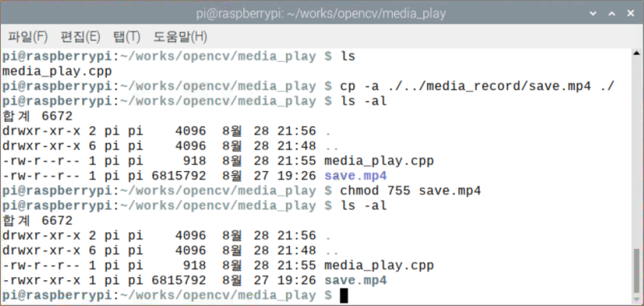Click the 'chmod 755 save.mp4' command text
This screenshot has height=306, width=644.
point(410,190)
